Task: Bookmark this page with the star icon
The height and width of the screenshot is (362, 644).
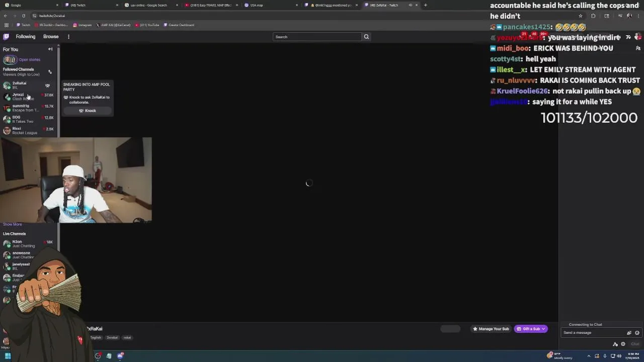Action: pyautogui.click(x=580, y=16)
